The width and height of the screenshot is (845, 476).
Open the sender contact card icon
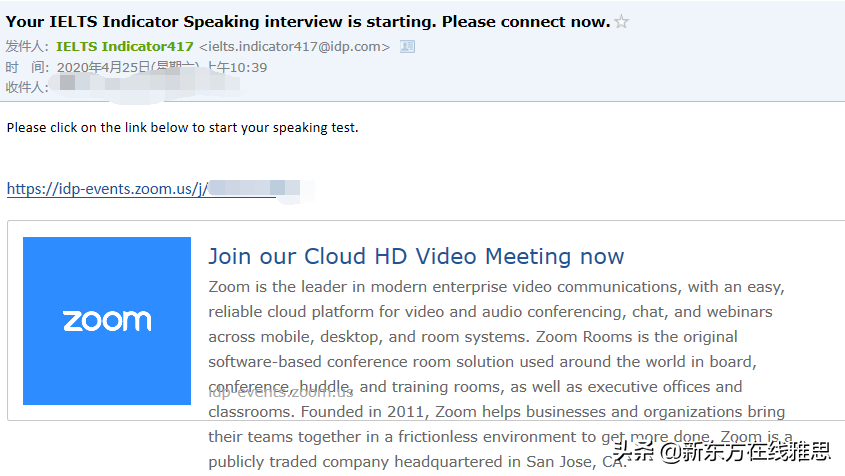[x=407, y=47]
